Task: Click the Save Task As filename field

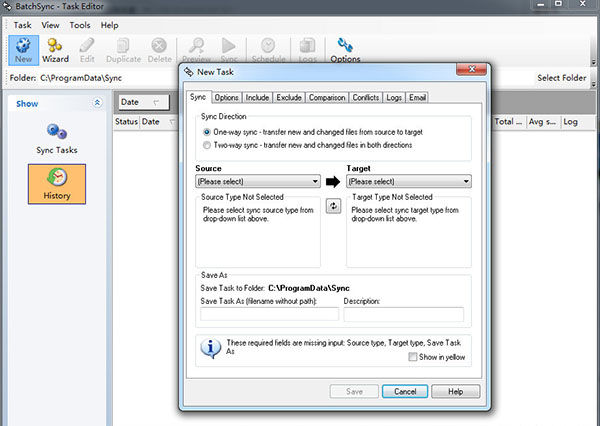Action: pos(269,314)
